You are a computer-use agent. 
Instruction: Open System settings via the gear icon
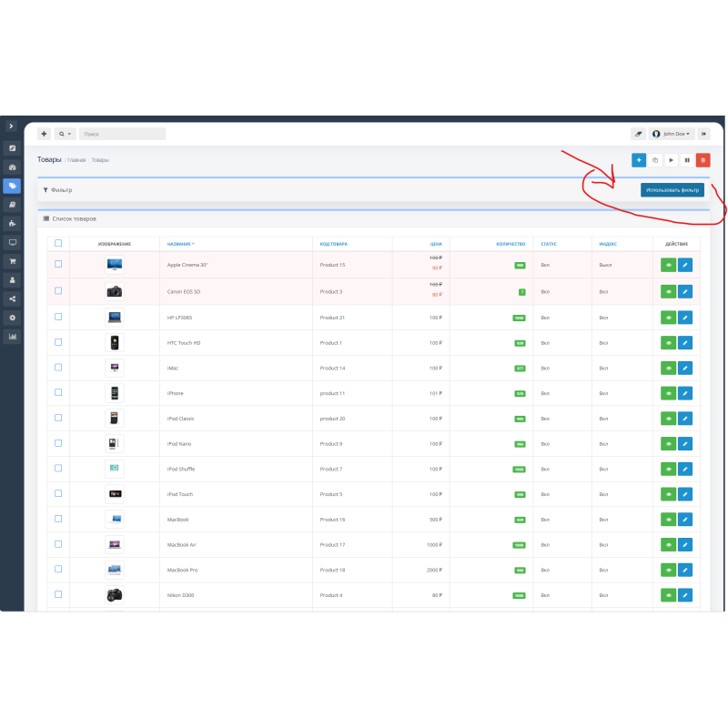[12, 318]
